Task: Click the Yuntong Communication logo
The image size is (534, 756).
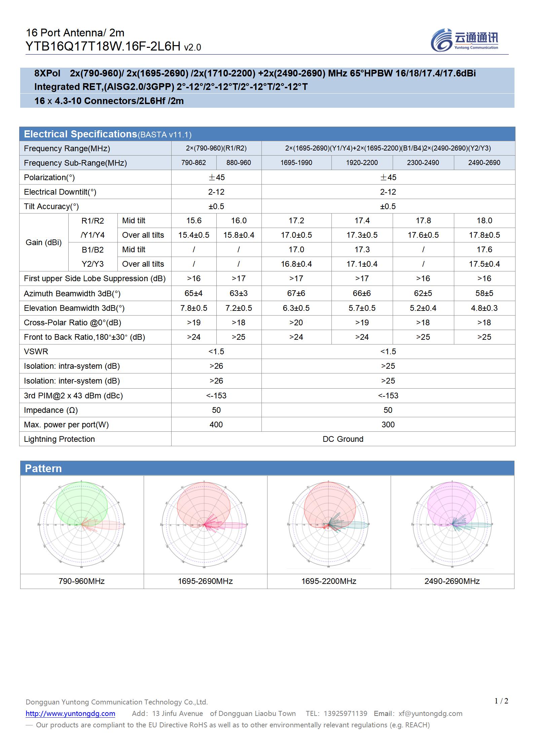Action: [x=465, y=40]
